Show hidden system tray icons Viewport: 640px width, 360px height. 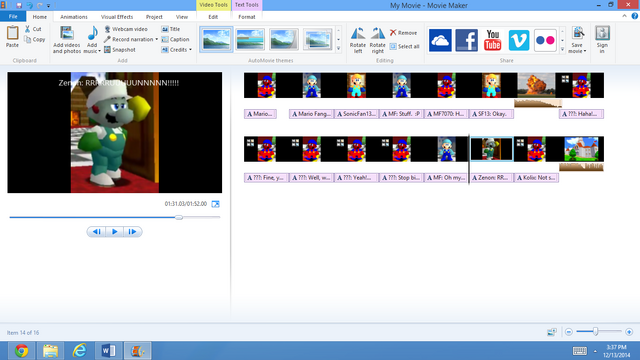coord(595,351)
